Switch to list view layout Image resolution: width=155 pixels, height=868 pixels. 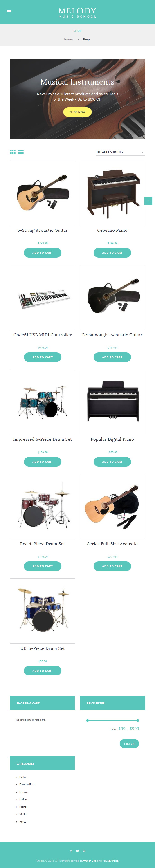click(x=21, y=152)
